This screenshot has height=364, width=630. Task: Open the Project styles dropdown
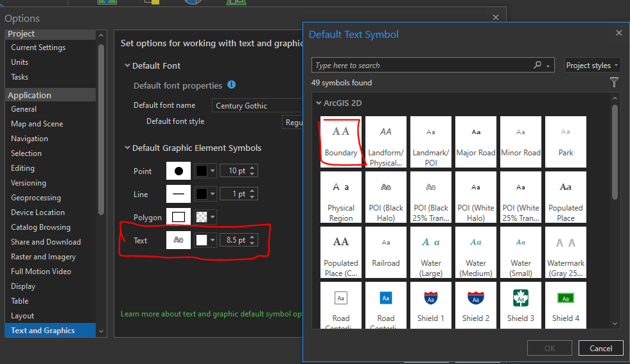coord(592,65)
